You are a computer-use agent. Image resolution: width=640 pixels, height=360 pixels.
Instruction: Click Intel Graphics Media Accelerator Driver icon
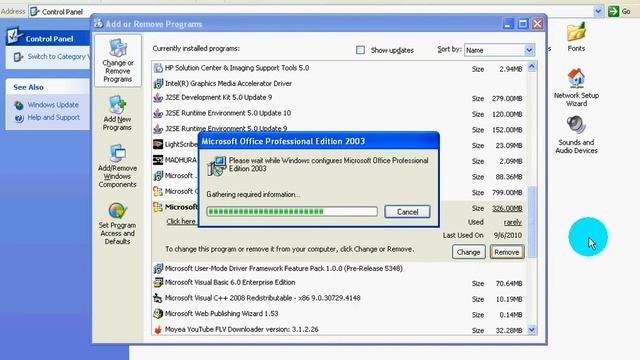pos(158,84)
